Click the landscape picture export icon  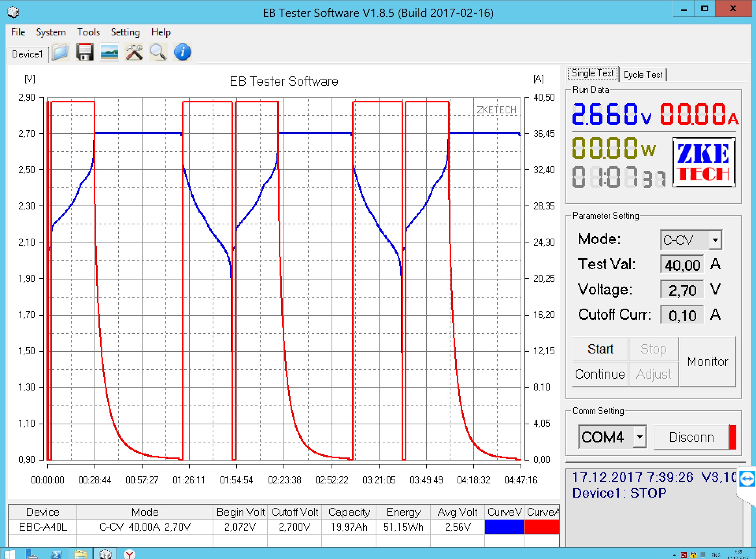(109, 52)
